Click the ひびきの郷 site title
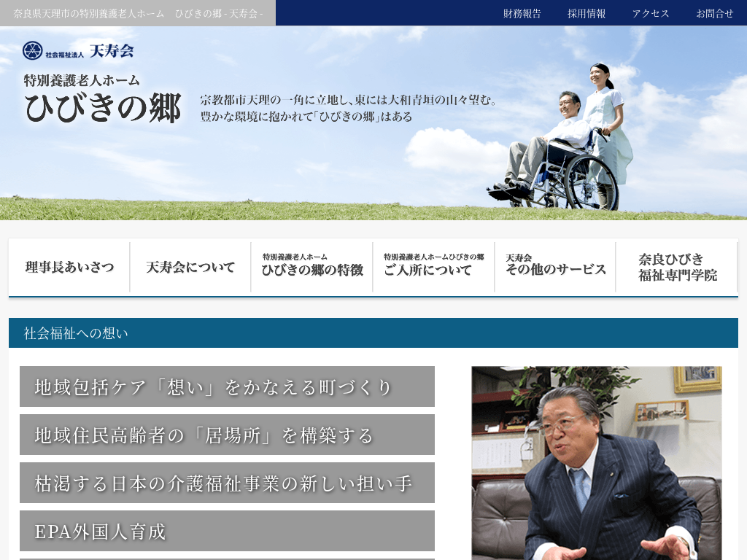Screen dimensions: 747x560 point(103,108)
